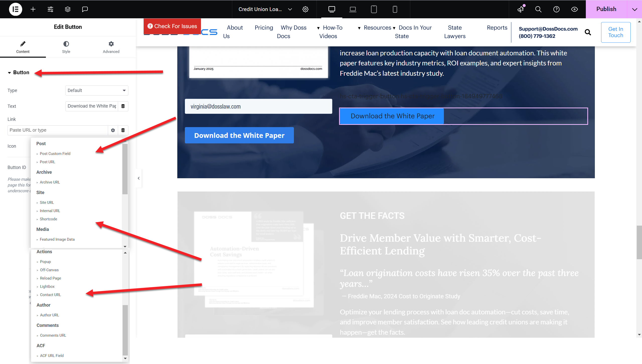Add a new element with the plus icon

coord(33,9)
